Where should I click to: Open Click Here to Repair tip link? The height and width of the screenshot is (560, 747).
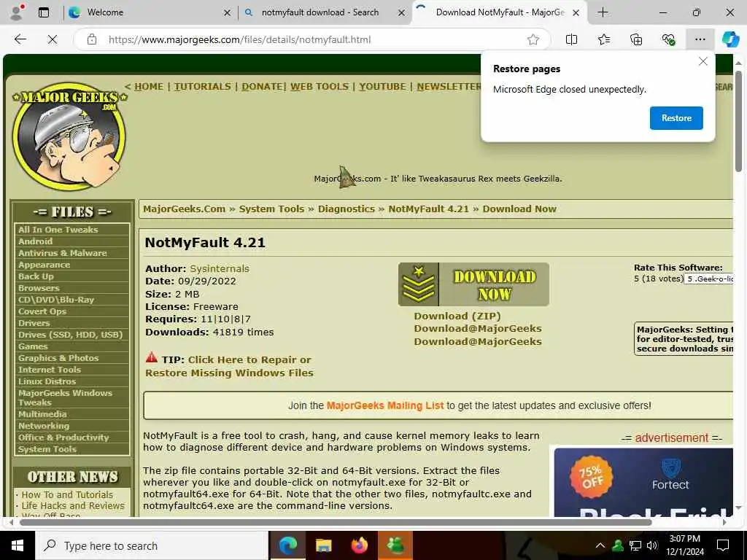[229, 366]
